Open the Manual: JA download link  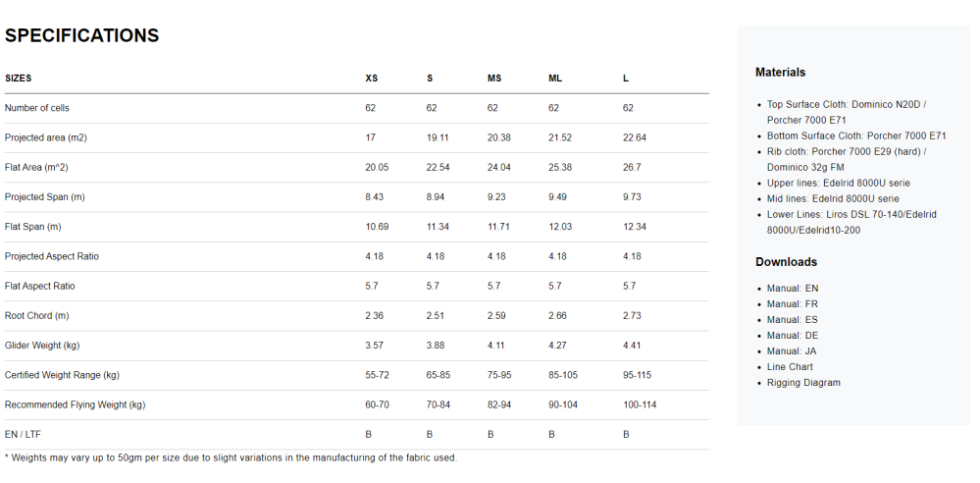pos(792,351)
